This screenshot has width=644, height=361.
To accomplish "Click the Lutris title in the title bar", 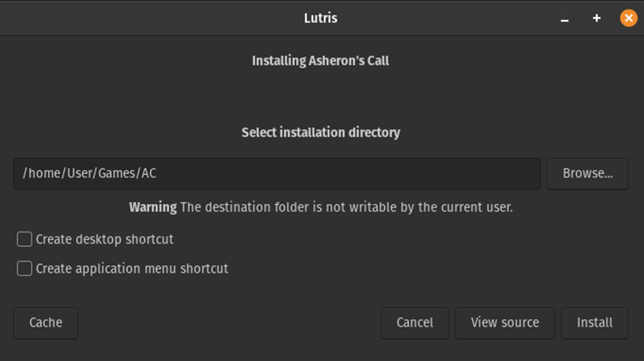I will point(321,18).
